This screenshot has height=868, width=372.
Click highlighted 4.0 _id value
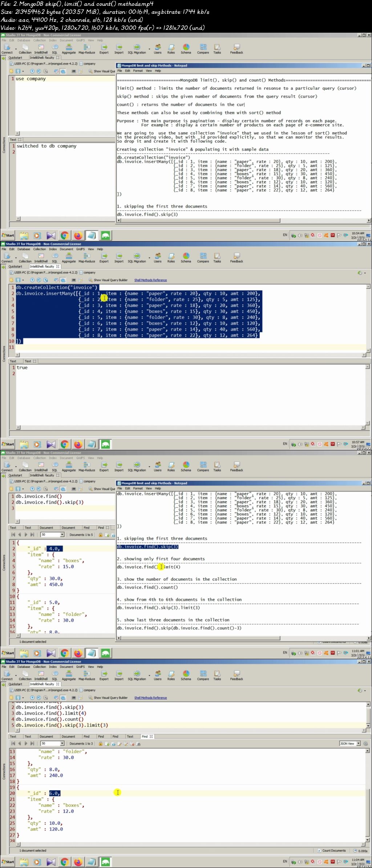click(54, 549)
